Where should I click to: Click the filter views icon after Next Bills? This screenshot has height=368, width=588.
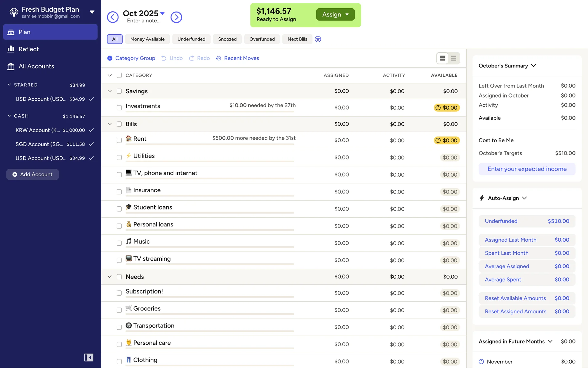click(318, 39)
